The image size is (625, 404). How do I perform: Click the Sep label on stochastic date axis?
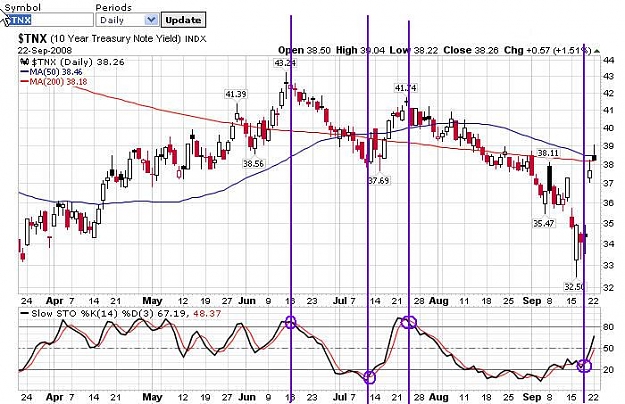[x=532, y=397]
